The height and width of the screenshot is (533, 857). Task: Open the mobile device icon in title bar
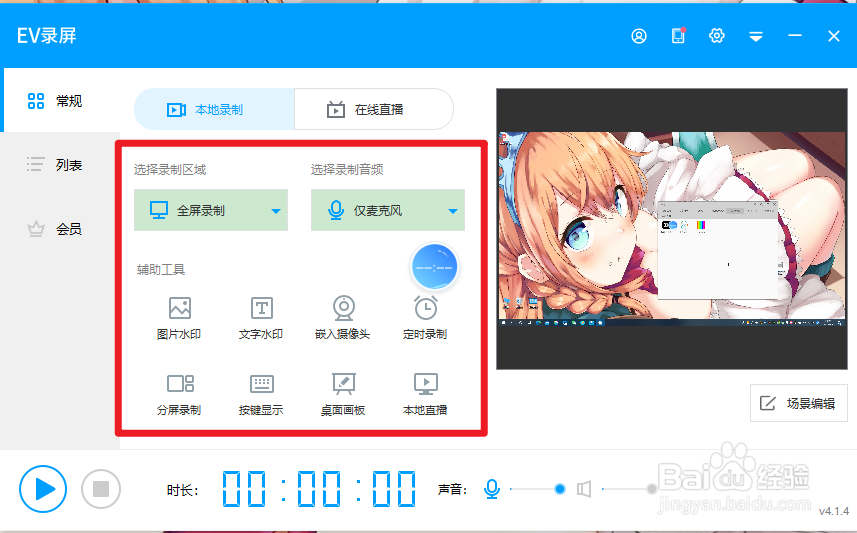(x=678, y=36)
